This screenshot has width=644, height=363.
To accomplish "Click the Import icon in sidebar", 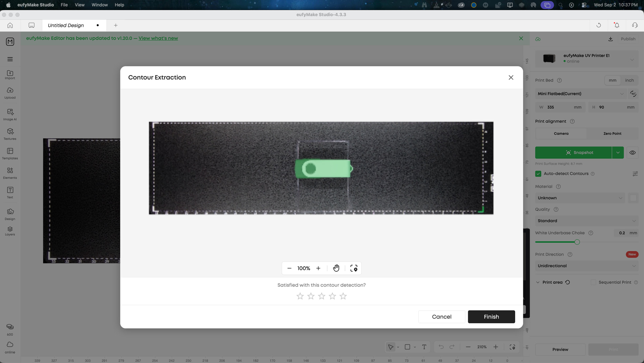I will 10,75.
